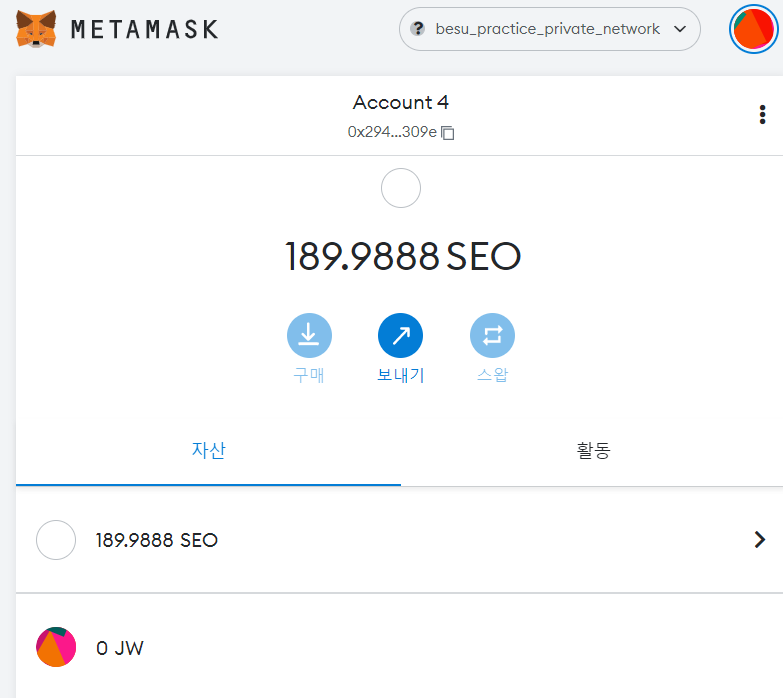The width and height of the screenshot is (783, 698).
Task: Open the three-dot account options menu
Action: coord(762,114)
